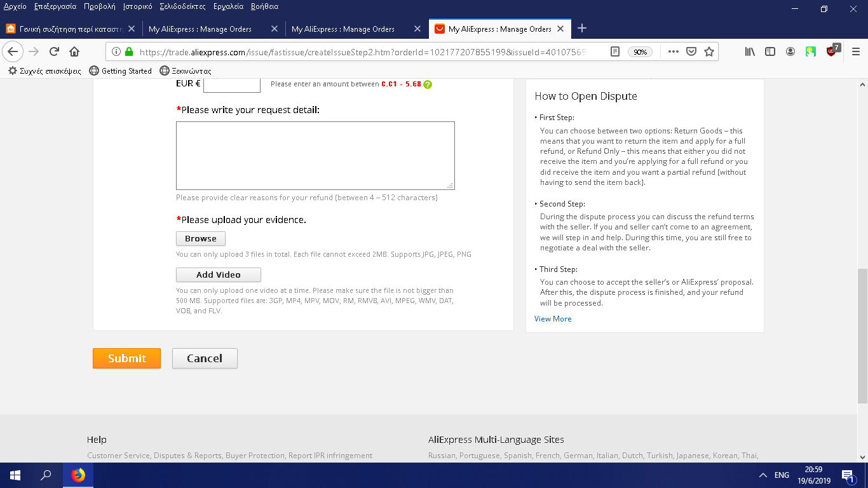This screenshot has width=868, height=488.
Task: Click the address bar URL
Action: tap(362, 52)
